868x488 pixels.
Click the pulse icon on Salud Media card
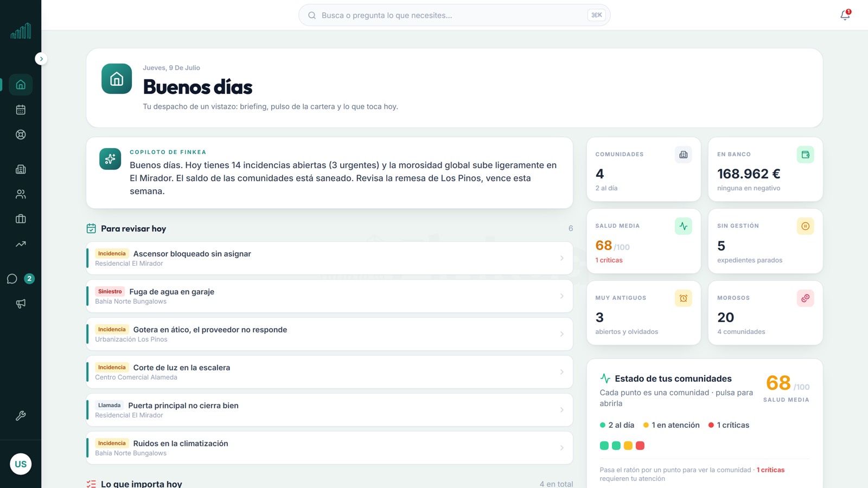[684, 226]
